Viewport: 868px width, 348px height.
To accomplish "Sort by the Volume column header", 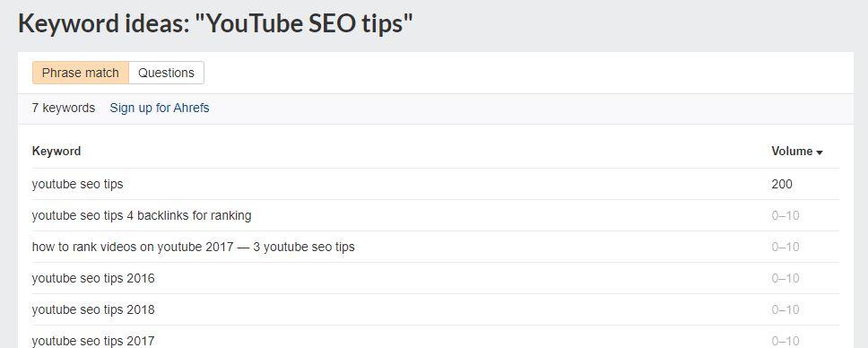I will click(x=792, y=152).
